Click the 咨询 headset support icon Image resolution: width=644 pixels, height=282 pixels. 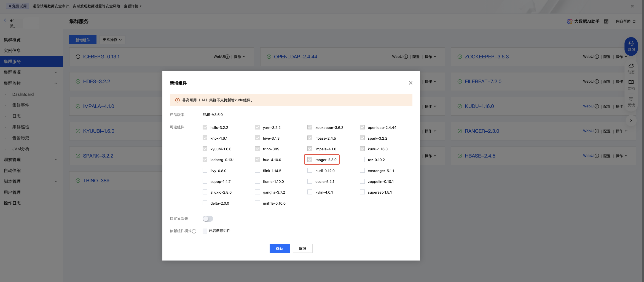point(631,46)
